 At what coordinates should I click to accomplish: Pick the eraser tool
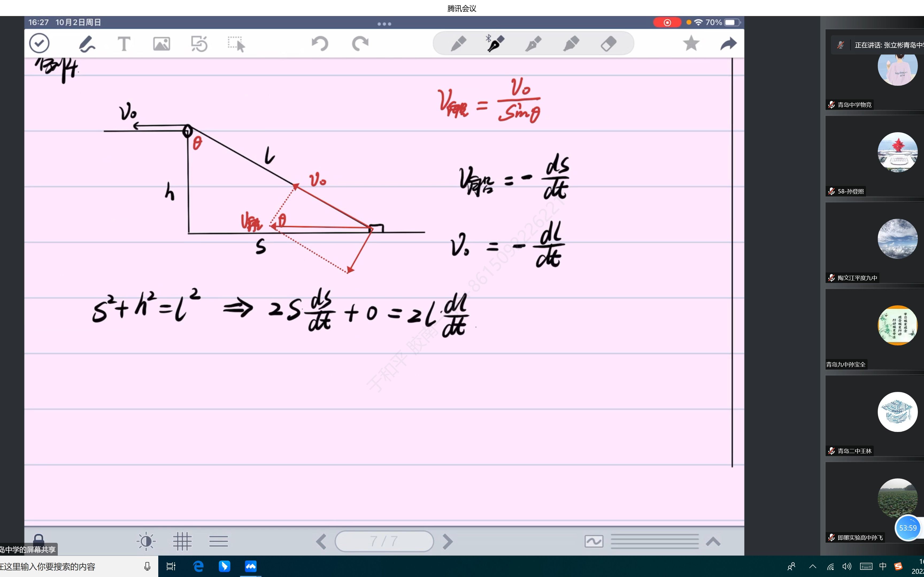point(608,44)
